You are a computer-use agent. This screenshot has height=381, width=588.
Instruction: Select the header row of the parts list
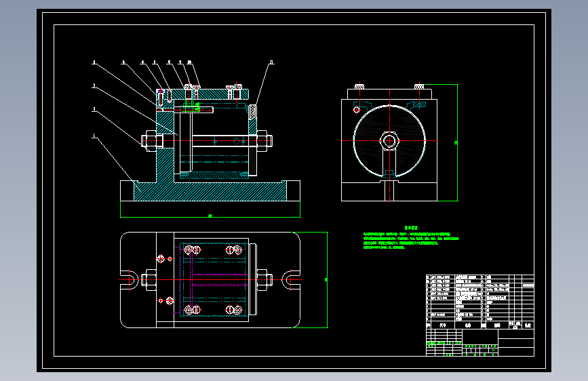pos(480,325)
